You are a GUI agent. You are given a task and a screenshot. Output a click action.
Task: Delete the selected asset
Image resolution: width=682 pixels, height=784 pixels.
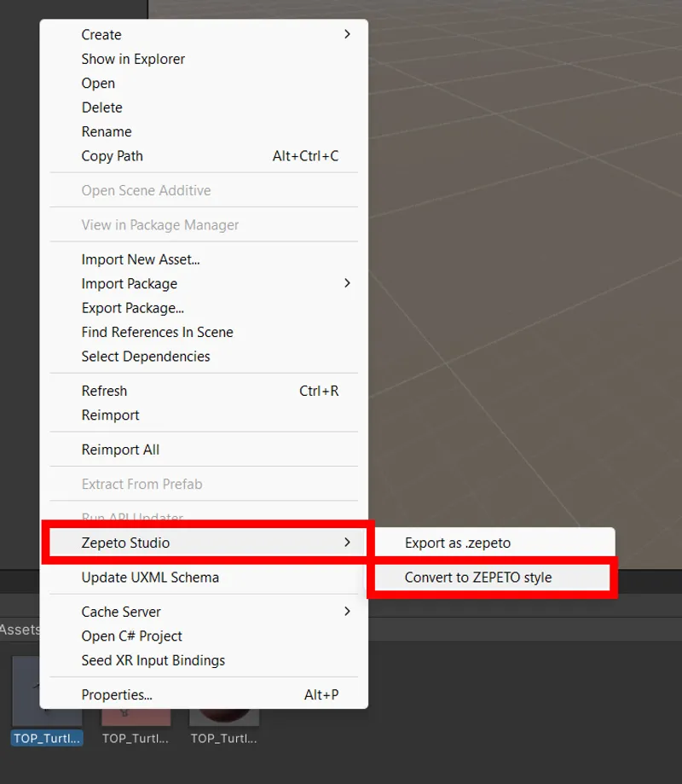coord(101,107)
